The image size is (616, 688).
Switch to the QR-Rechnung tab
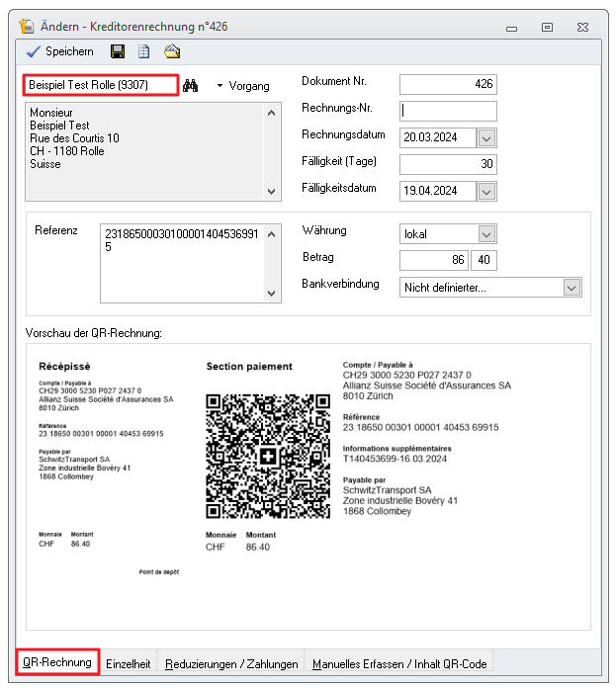[57, 662]
